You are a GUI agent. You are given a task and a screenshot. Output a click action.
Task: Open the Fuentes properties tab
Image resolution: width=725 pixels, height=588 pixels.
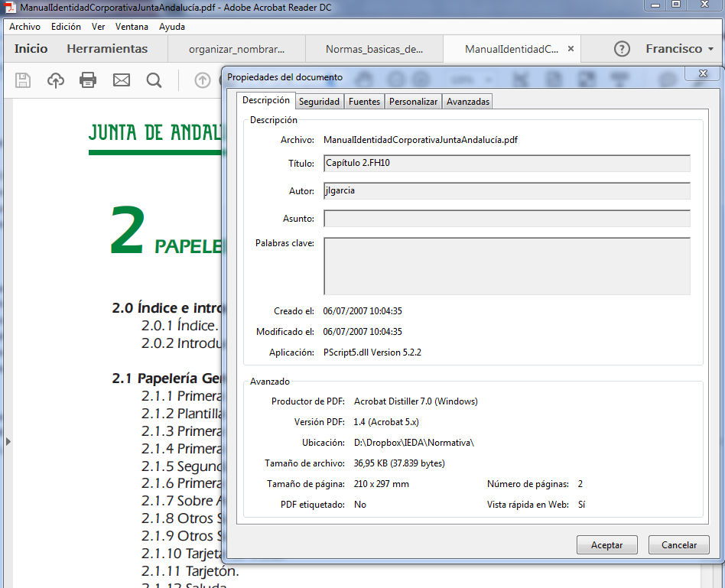(x=364, y=101)
